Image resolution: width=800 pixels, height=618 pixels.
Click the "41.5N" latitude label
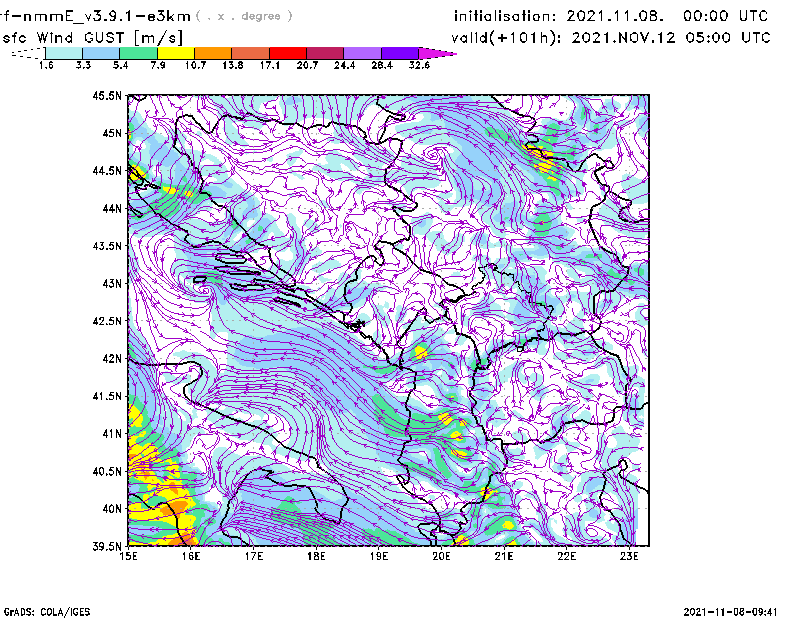point(107,396)
